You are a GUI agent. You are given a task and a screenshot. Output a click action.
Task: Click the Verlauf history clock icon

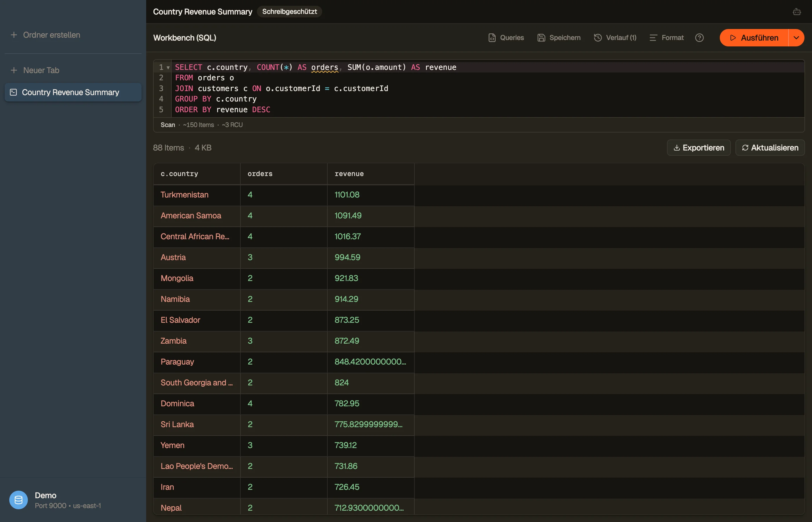click(x=598, y=38)
